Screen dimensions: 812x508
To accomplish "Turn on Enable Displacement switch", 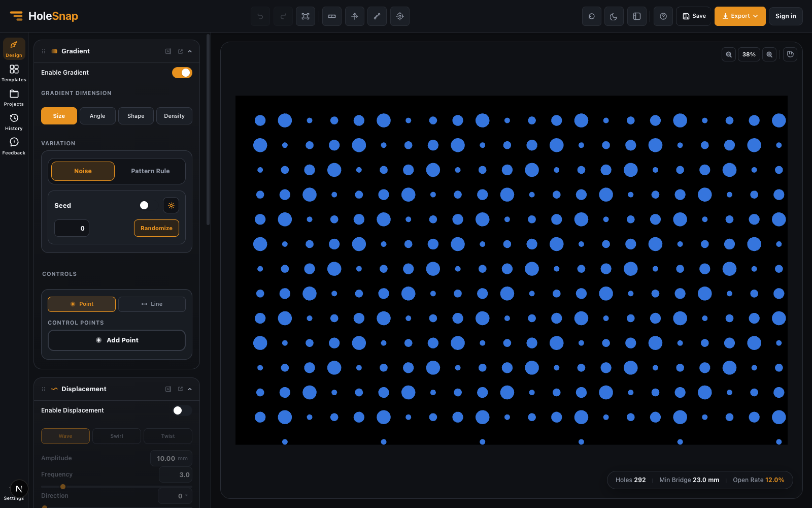I will 182,410.
